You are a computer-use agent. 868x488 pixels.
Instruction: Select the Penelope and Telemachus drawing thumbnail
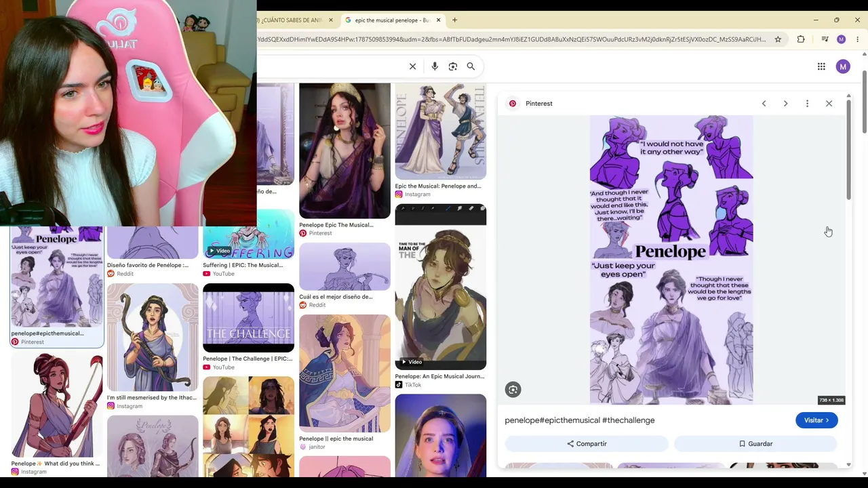(441, 131)
